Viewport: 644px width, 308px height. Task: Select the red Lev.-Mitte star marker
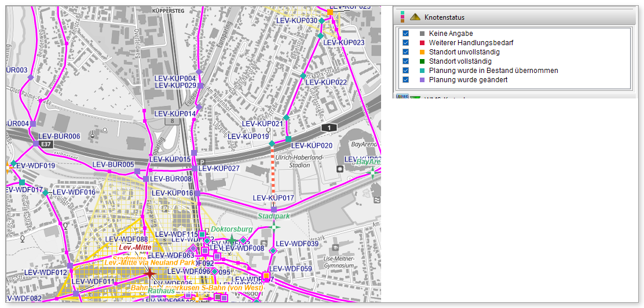pyautogui.click(x=149, y=273)
